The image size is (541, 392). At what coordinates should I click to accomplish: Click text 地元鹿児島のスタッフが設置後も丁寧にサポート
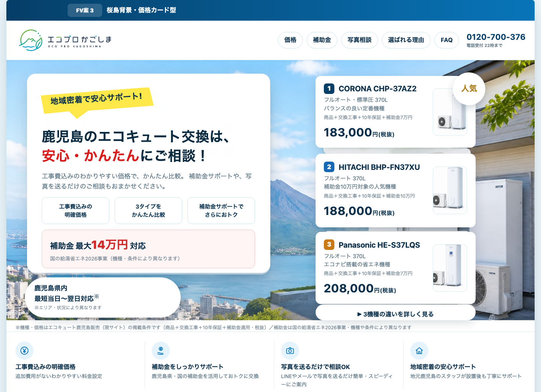[466, 376]
